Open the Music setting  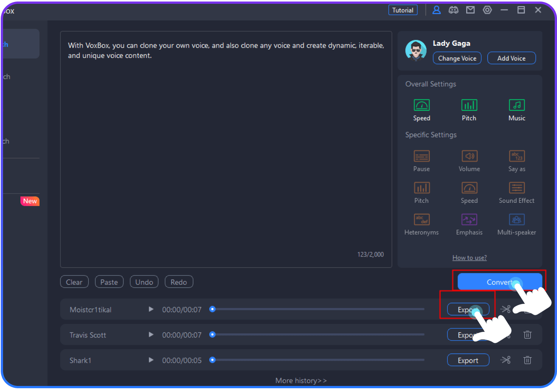pos(517,110)
